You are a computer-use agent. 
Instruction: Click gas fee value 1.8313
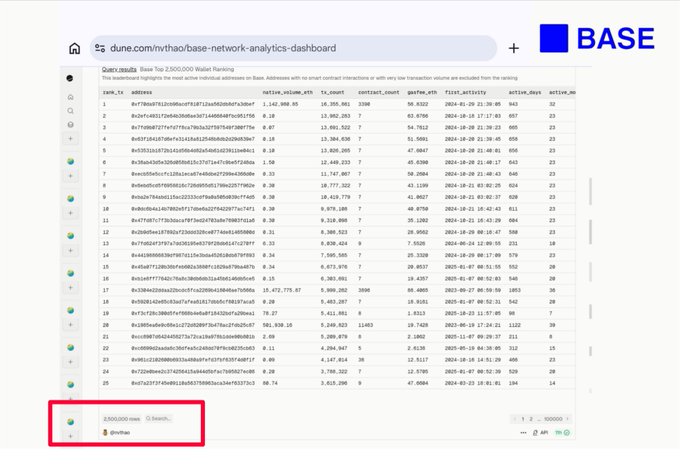click(416, 313)
